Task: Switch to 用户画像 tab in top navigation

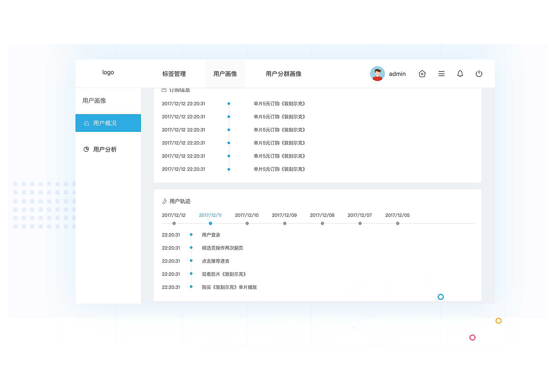Action: (x=225, y=74)
